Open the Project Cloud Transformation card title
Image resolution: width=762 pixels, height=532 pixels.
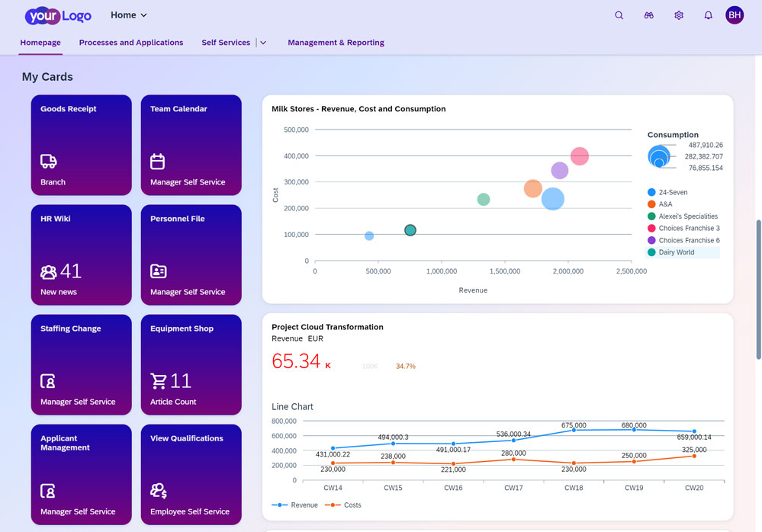[x=327, y=327]
